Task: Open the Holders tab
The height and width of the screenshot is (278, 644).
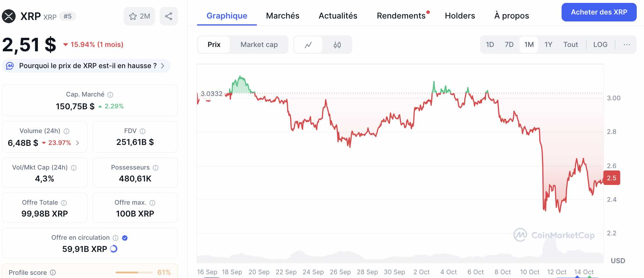Action: (x=459, y=16)
